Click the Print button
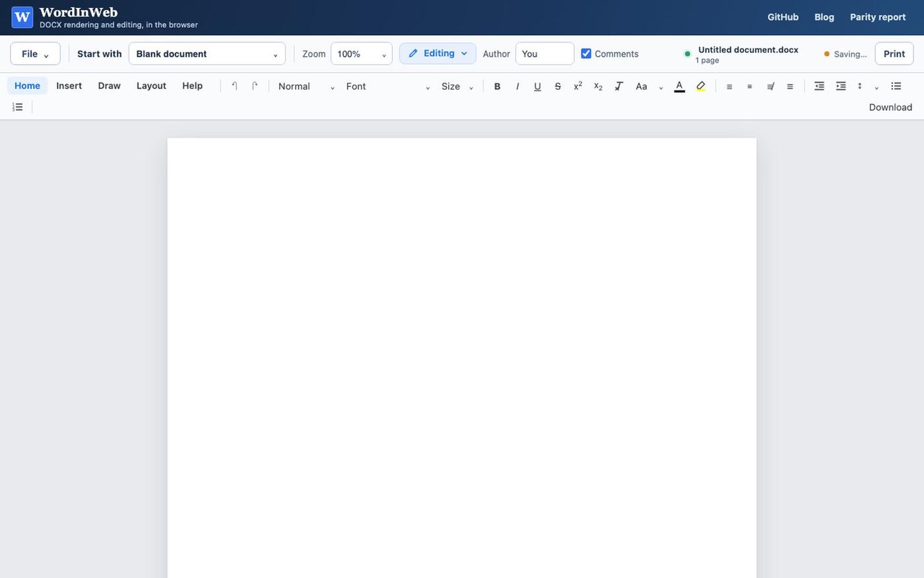 pyautogui.click(x=894, y=54)
